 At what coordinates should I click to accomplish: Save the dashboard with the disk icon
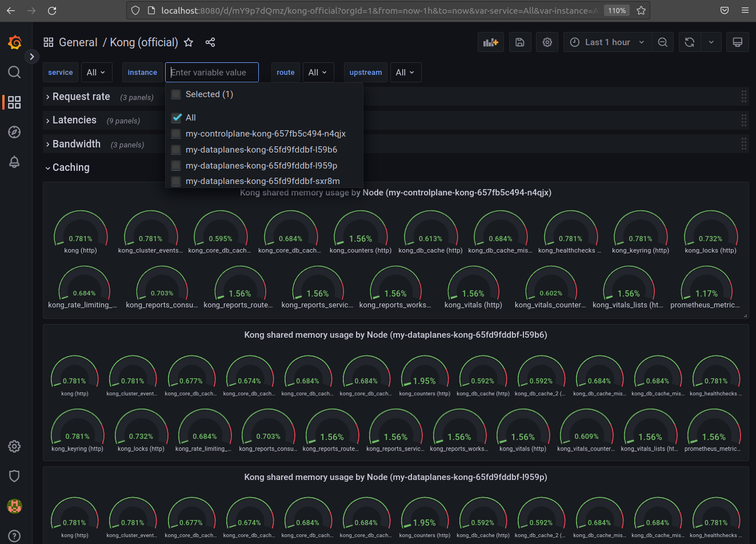tap(520, 42)
